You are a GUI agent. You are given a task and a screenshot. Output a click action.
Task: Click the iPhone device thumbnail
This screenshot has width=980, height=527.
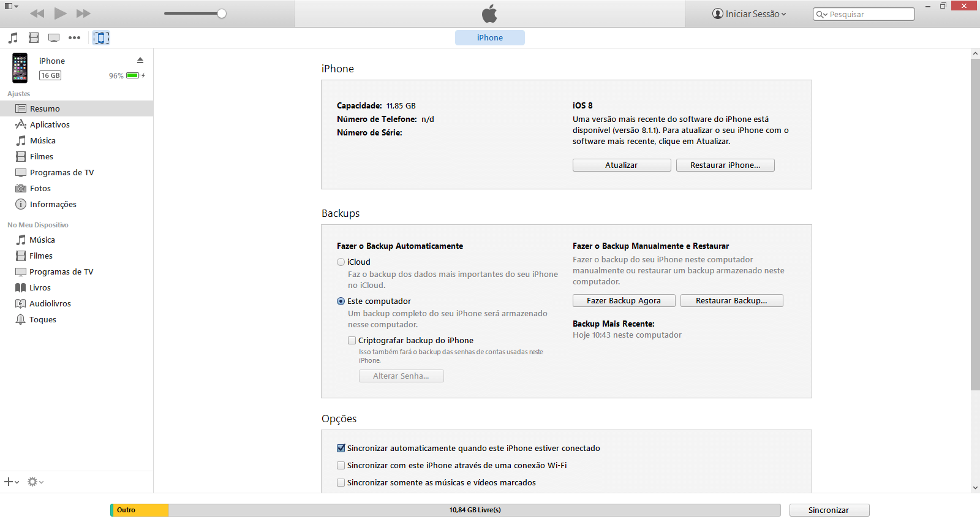tap(20, 68)
